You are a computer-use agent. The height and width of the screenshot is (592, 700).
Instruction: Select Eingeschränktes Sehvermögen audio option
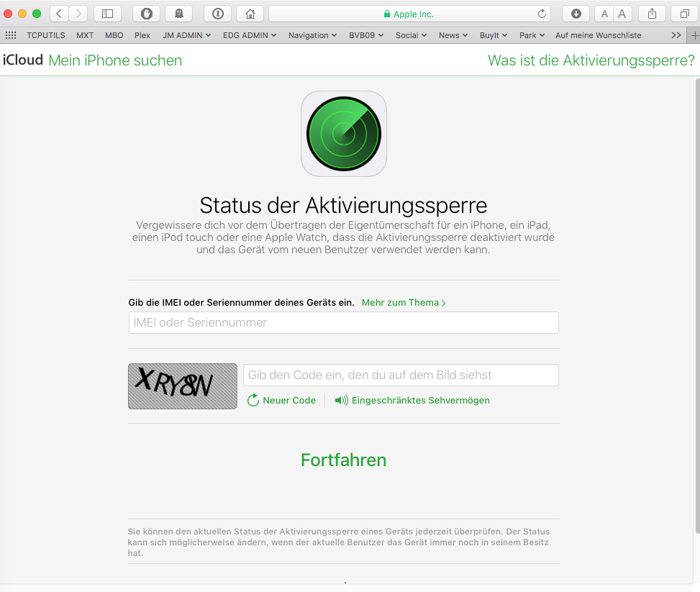tap(421, 400)
